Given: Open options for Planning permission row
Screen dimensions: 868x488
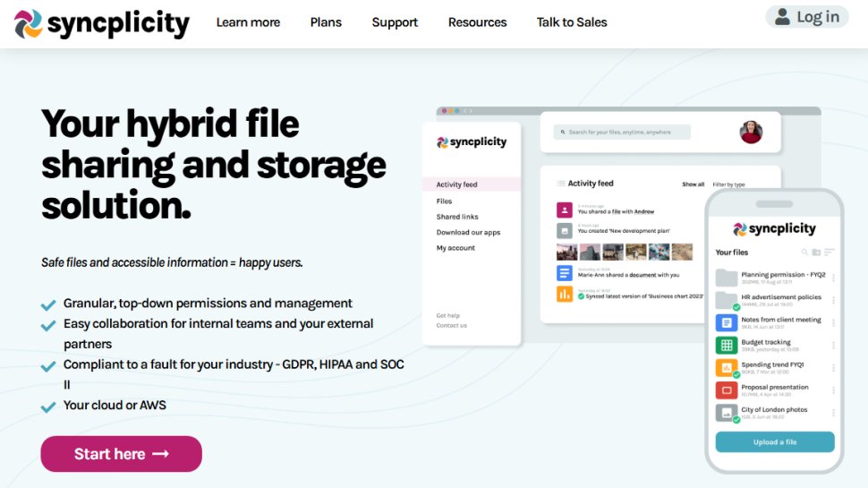Looking at the screenshot, I should coord(833,278).
